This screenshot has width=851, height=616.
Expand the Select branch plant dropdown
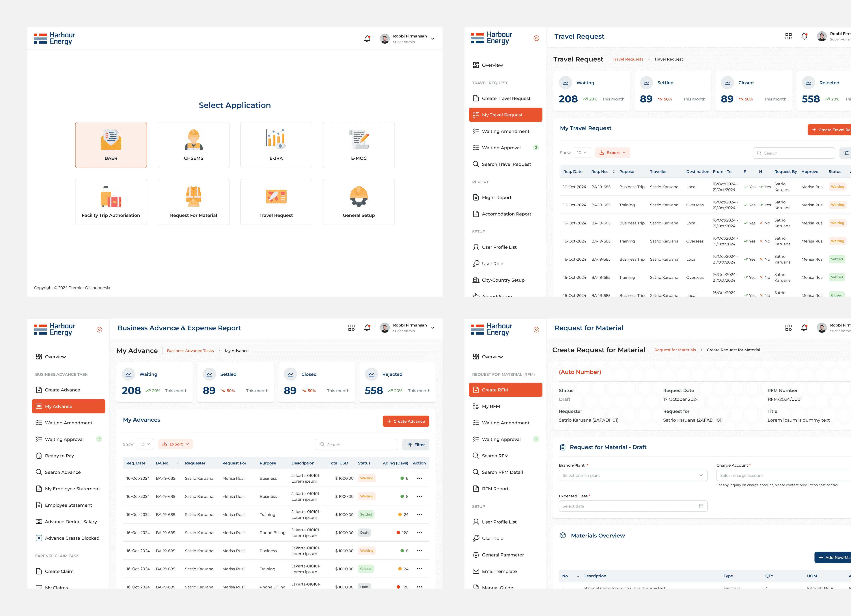click(x=633, y=475)
